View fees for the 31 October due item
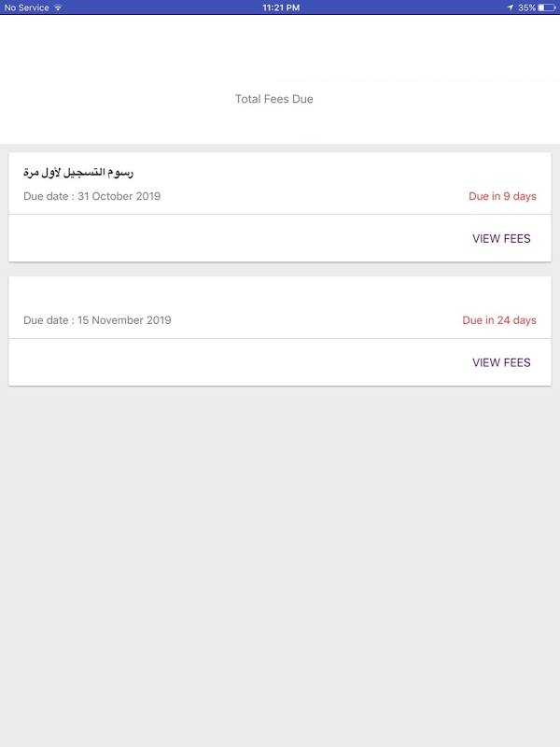 501,238
